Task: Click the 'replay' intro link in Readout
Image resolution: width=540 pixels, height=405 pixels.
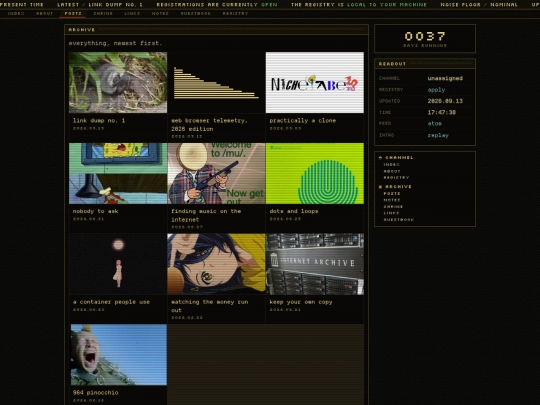Action: click(438, 135)
